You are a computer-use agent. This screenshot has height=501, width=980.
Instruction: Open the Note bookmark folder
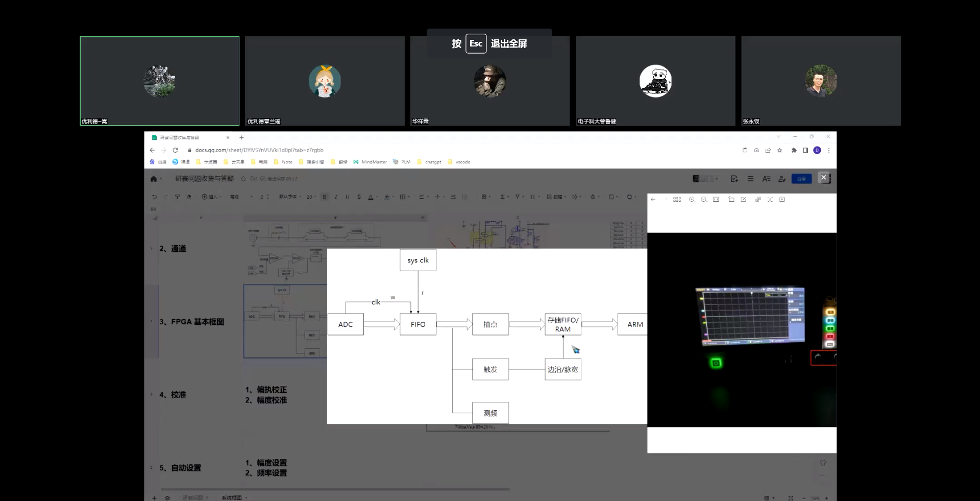pos(283,162)
